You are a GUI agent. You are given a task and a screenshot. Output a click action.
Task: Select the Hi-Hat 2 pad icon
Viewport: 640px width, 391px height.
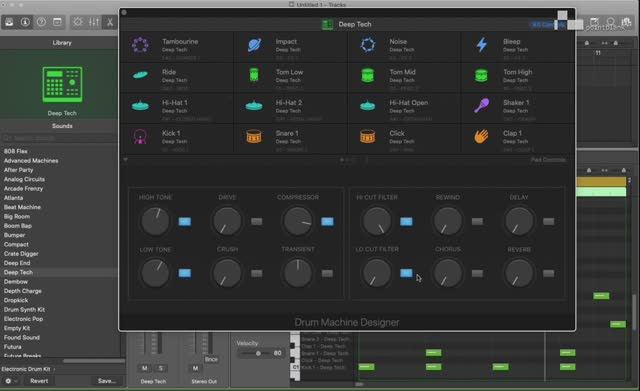pos(254,106)
